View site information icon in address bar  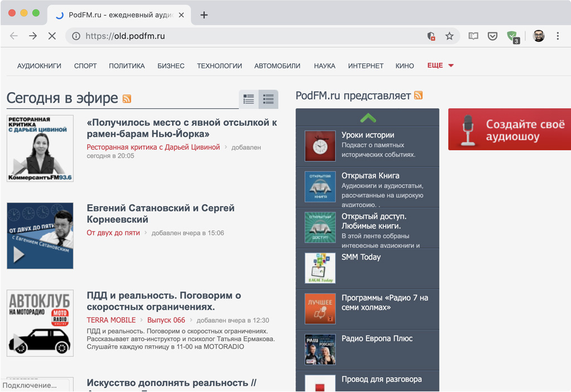pyautogui.click(x=76, y=36)
